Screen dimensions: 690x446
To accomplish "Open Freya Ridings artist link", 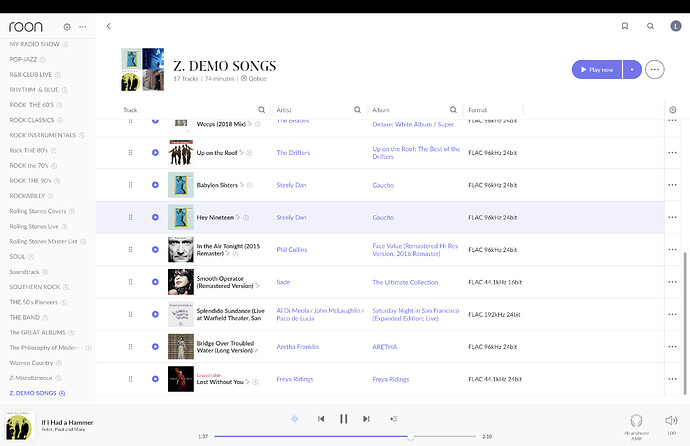I will [x=295, y=379].
